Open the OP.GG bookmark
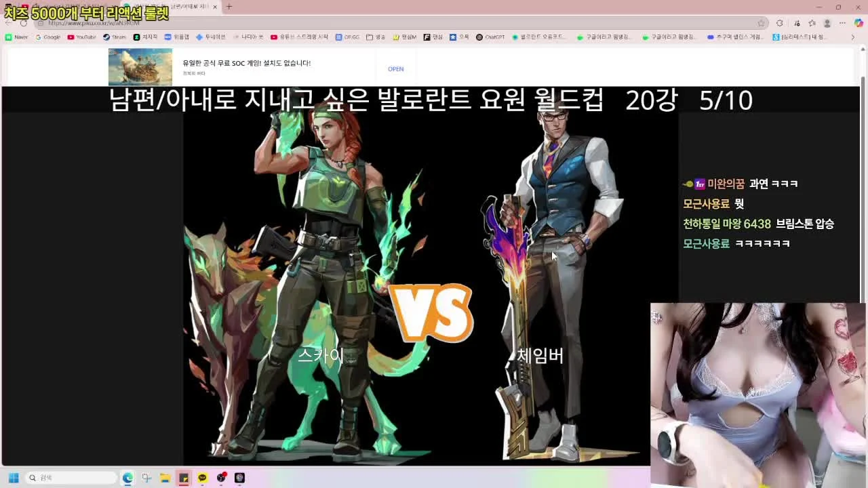This screenshot has width=868, height=488. [347, 37]
